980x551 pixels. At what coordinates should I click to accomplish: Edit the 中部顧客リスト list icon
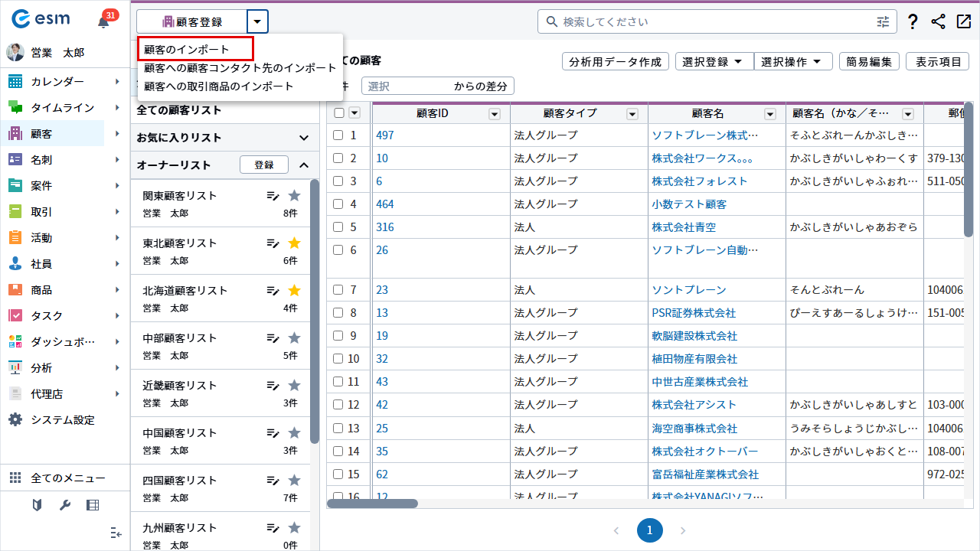[x=273, y=338]
